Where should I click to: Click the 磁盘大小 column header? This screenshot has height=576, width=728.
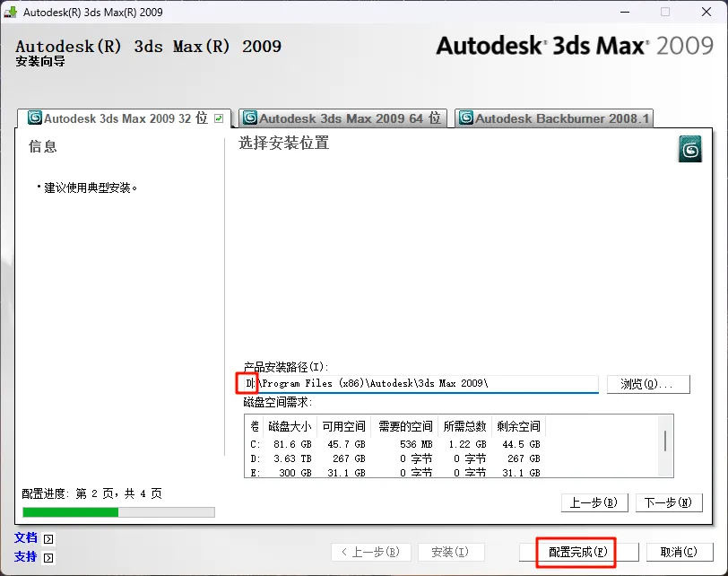290,426
